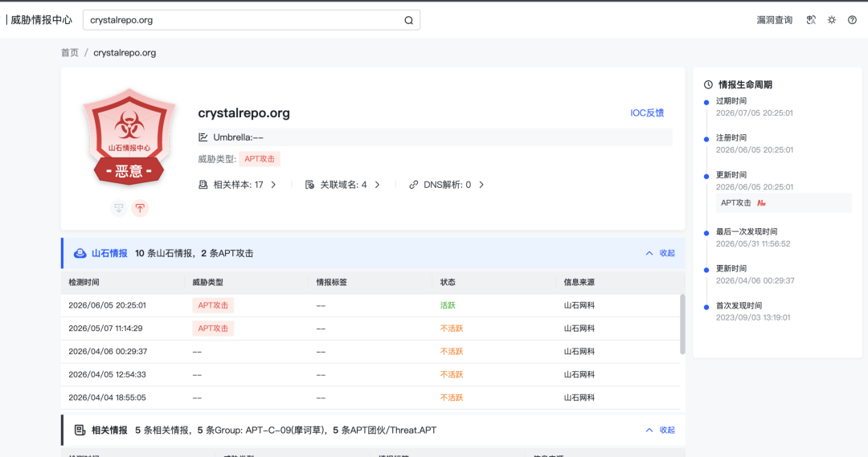This screenshot has width=868, height=457.
Task: Click the crystalrepo.org heading title
Action: click(244, 113)
